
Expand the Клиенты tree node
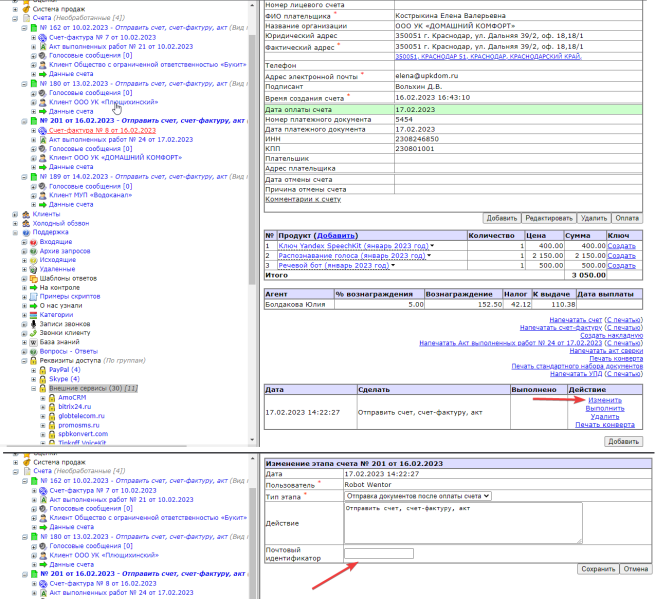coord(15,214)
